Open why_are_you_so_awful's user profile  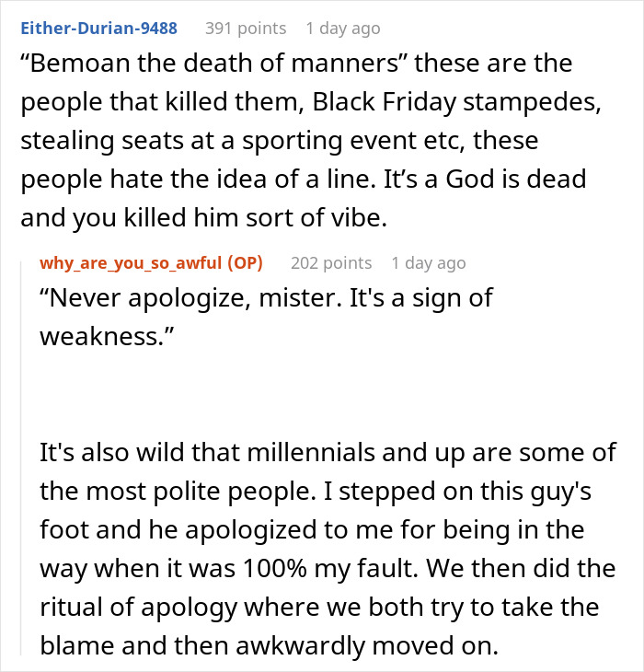(131, 263)
